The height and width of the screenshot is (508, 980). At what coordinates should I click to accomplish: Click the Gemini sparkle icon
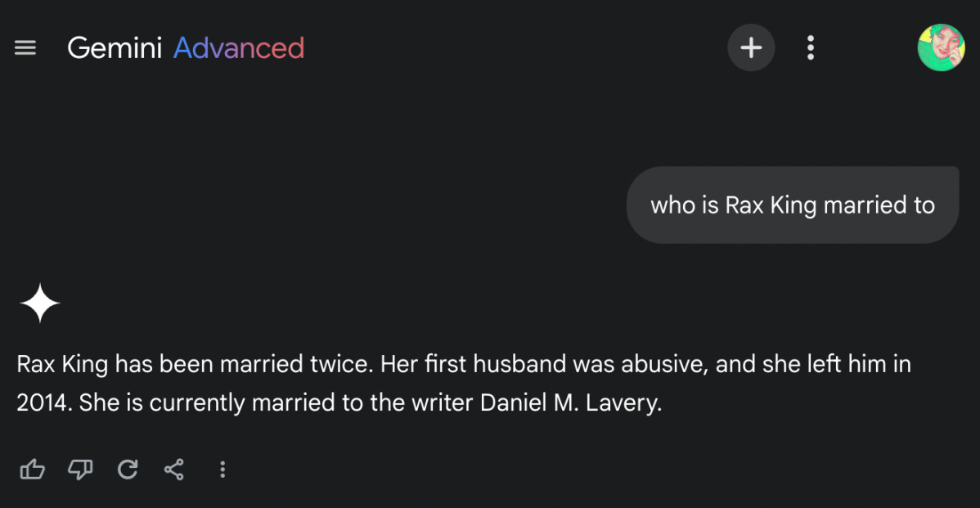tap(40, 303)
